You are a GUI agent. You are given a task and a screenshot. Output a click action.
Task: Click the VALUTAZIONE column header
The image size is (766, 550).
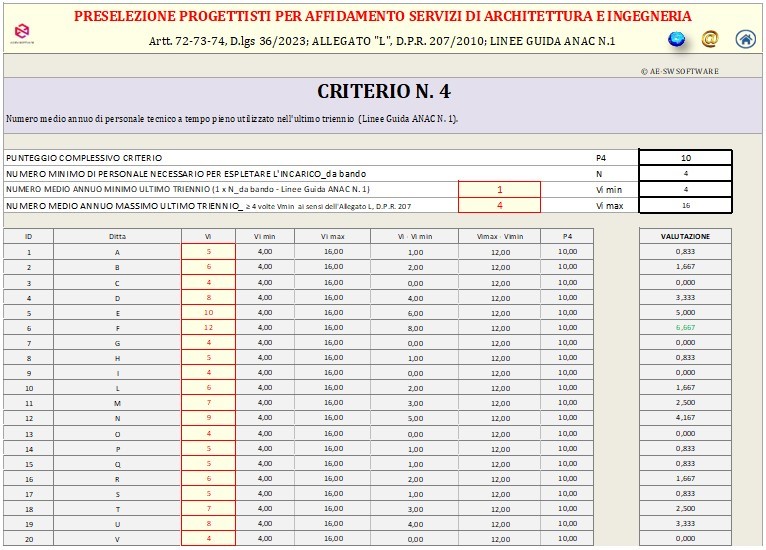[x=685, y=236]
